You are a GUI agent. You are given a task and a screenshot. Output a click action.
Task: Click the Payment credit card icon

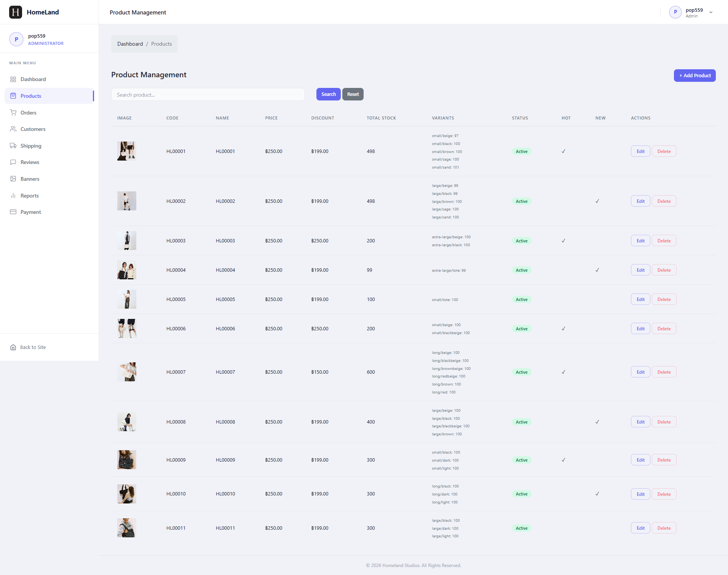pos(13,212)
